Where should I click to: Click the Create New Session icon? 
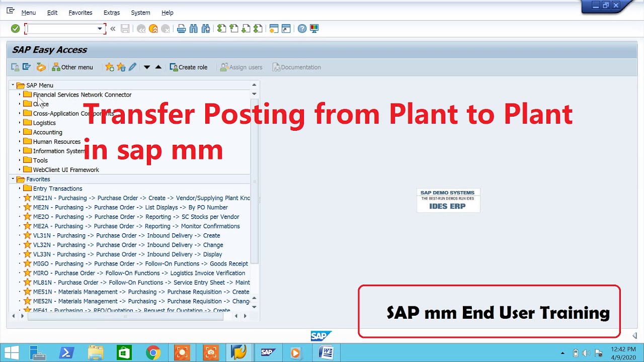274,29
